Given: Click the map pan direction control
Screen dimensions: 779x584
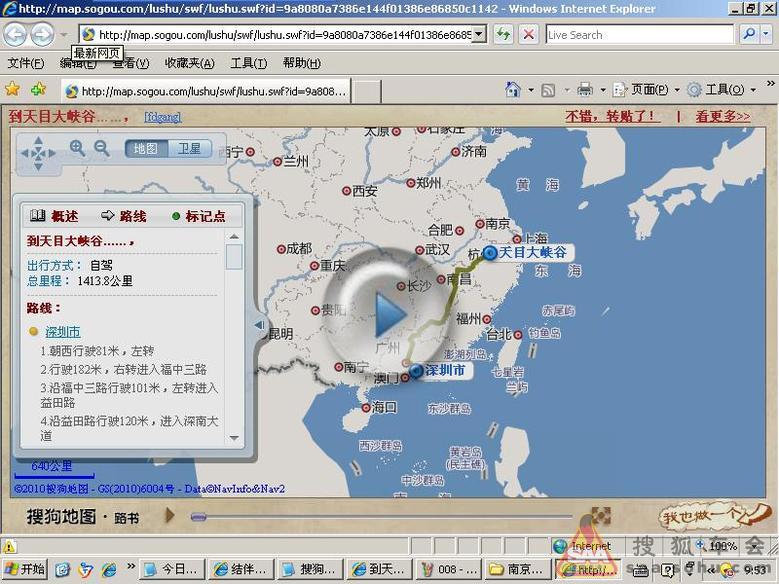Looking at the screenshot, I should (x=38, y=154).
